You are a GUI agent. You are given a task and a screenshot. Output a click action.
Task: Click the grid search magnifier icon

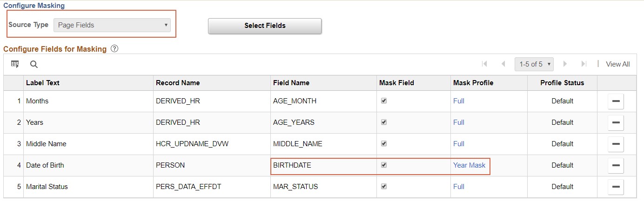click(x=34, y=64)
